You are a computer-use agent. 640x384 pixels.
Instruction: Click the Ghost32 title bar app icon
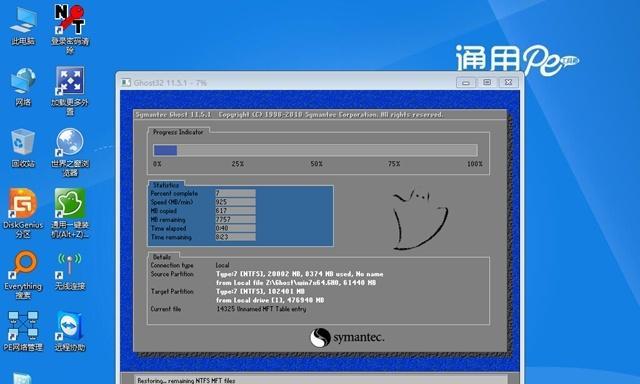pos(126,82)
